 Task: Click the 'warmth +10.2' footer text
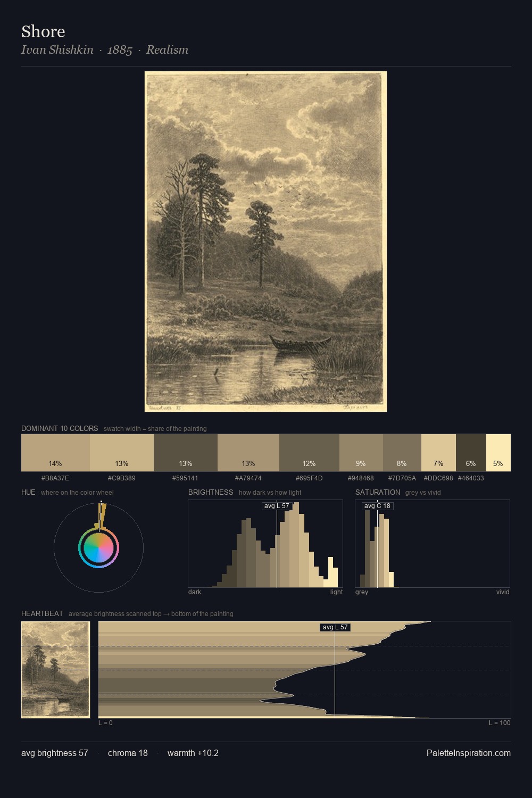pyautogui.click(x=193, y=753)
